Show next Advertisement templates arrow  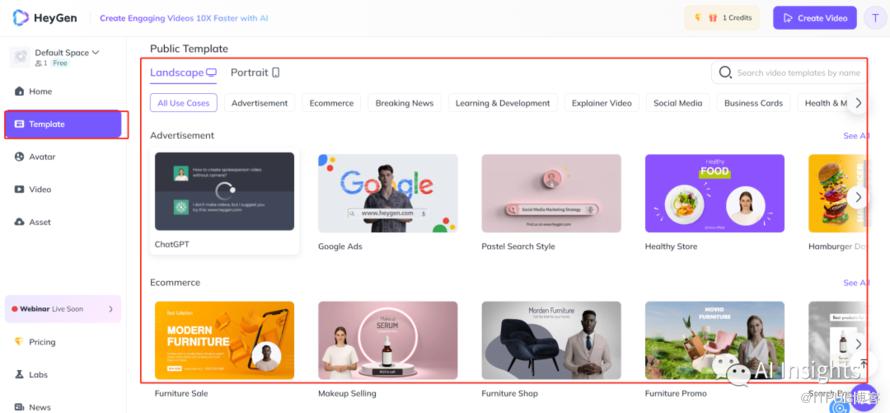(x=858, y=197)
